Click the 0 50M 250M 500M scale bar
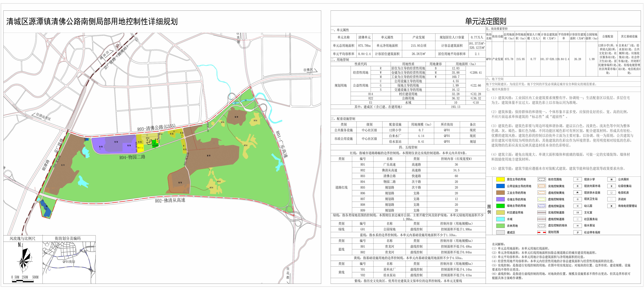This screenshot has width=644, height=290. coord(23,281)
